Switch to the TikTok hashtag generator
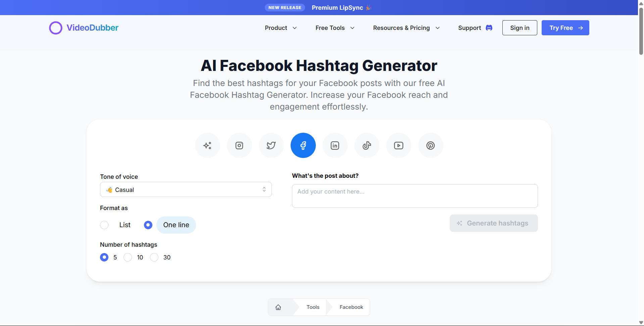Image resolution: width=644 pixels, height=326 pixels. [x=367, y=146]
